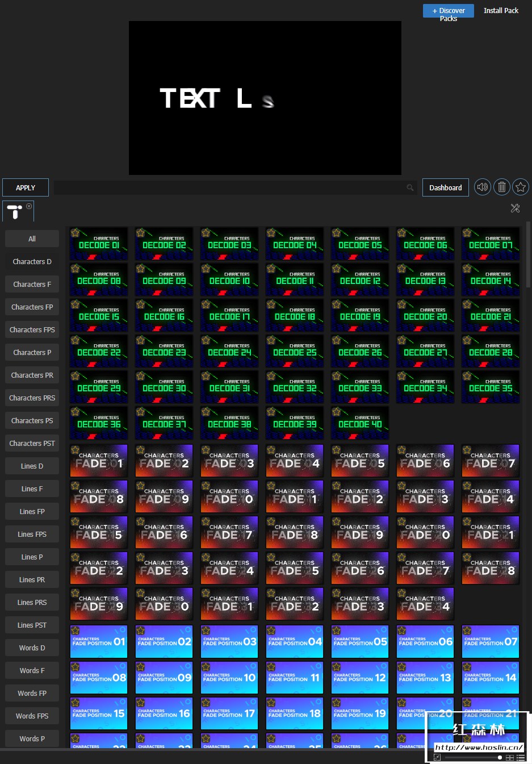Favorite the FADE POSITION 01 preset star

click(75, 631)
